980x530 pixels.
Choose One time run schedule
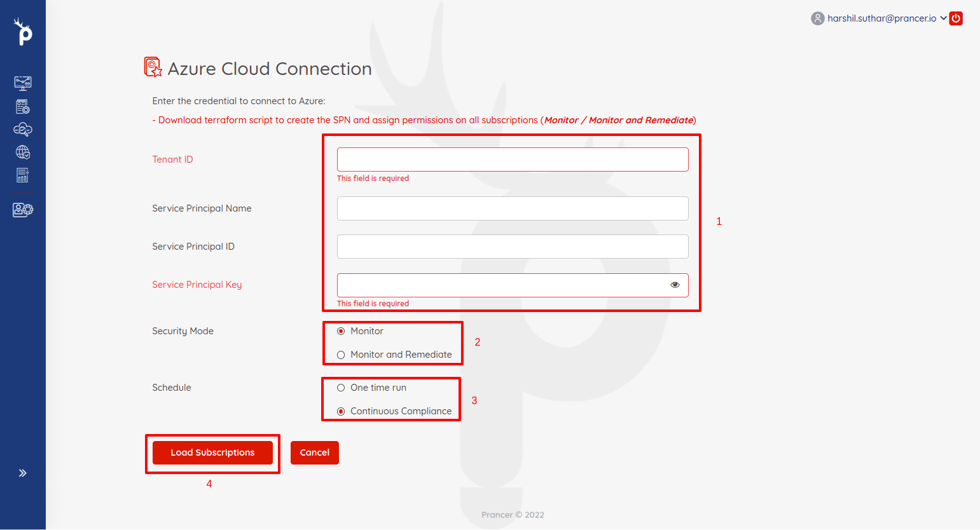341,388
